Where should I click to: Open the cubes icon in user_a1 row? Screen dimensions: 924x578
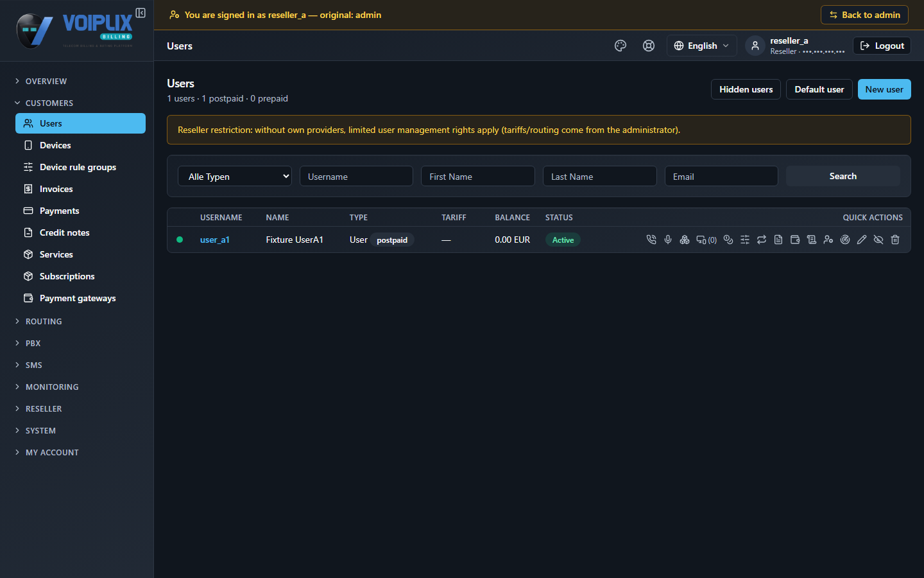pos(685,240)
